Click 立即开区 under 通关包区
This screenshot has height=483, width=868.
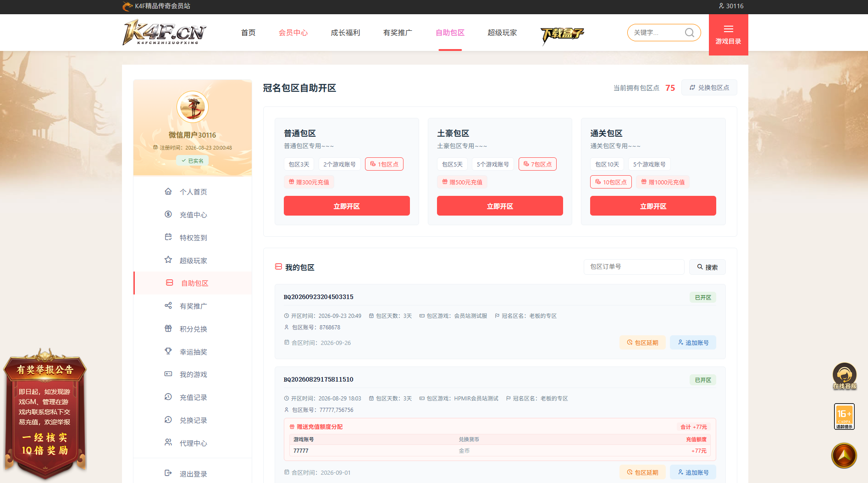click(x=653, y=206)
